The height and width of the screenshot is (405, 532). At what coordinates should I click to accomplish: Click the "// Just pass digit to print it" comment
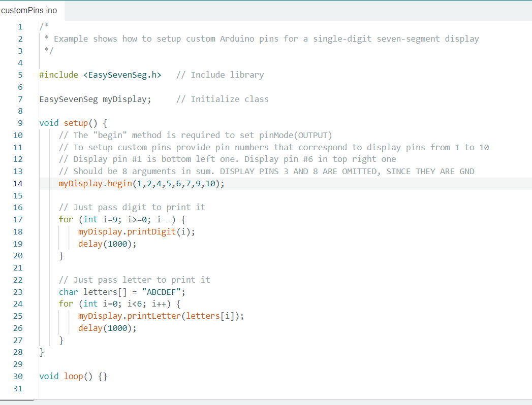pos(132,208)
